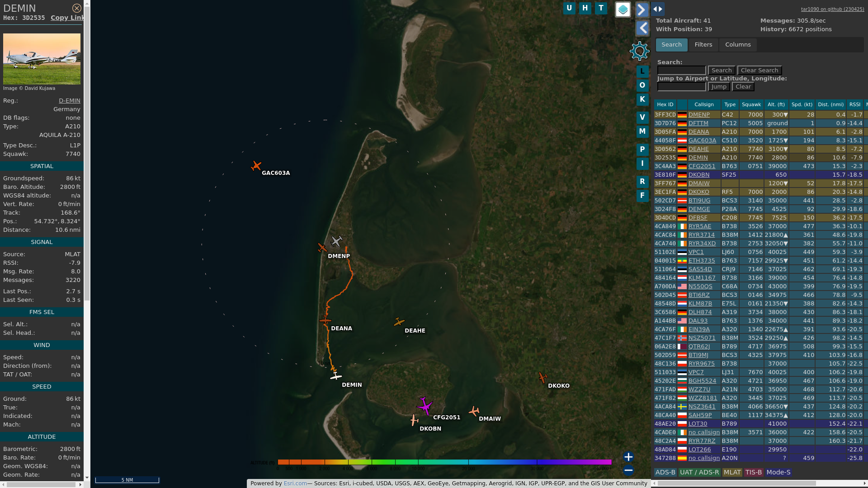Screen dimensions: 868x488
Task: Focus the Search input field
Action: point(681,70)
